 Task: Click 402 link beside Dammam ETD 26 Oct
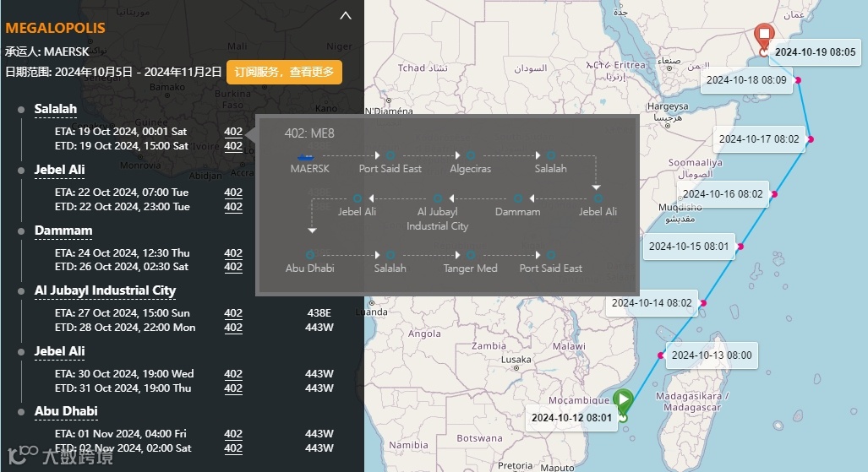coord(233,267)
